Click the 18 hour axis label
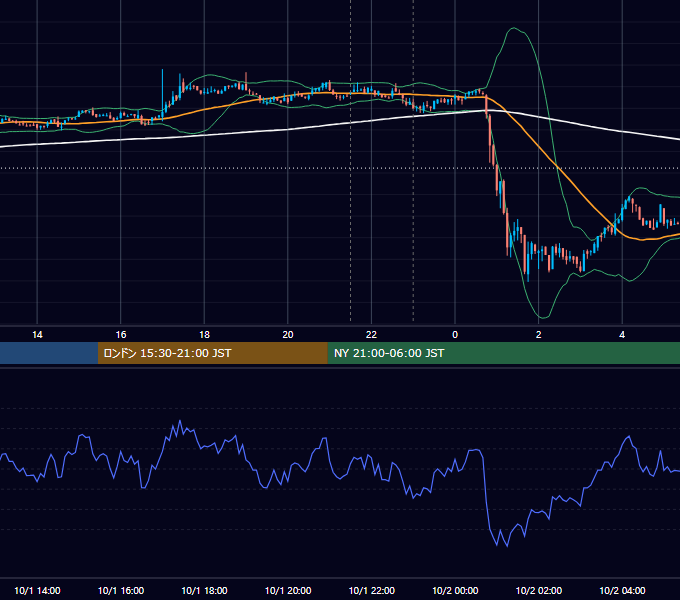 point(204,335)
